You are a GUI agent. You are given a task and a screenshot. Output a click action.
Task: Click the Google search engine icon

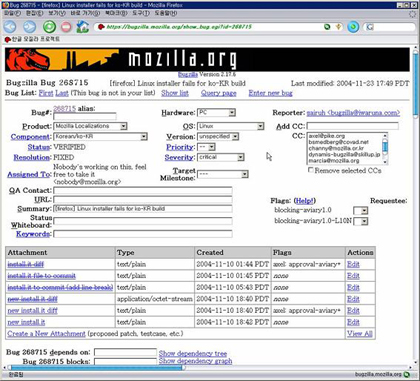click(x=370, y=27)
